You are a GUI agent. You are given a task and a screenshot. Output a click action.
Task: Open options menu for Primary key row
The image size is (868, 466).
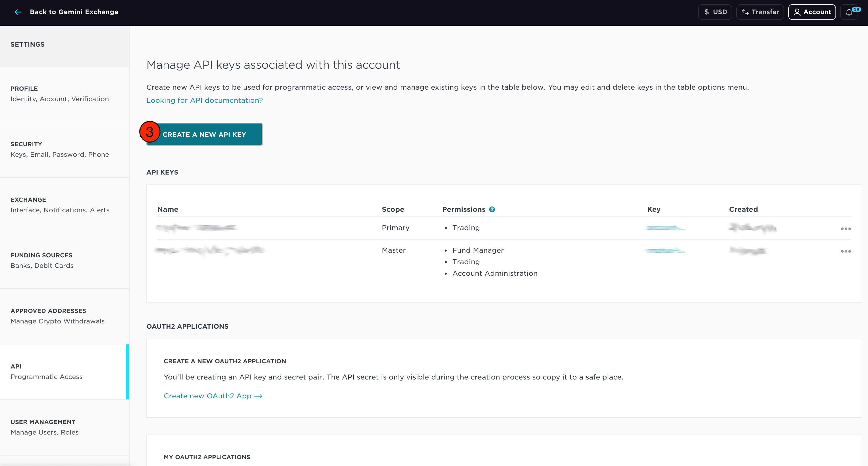click(x=845, y=229)
